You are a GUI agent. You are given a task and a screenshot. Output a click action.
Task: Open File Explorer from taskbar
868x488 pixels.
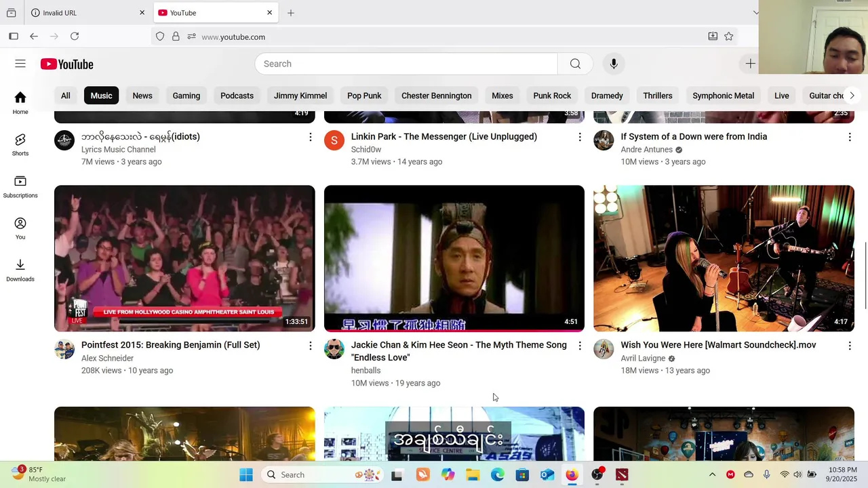click(x=473, y=474)
